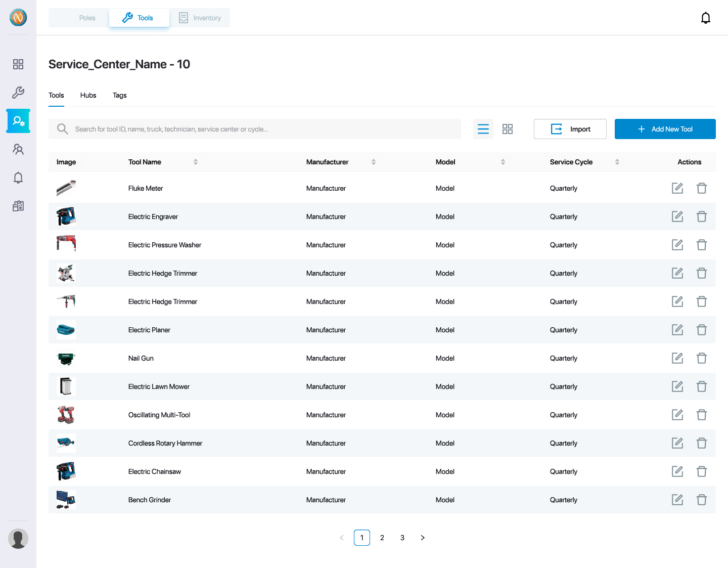Edit the Electric Engraver row
This screenshot has height=568, width=728.
pos(677,216)
